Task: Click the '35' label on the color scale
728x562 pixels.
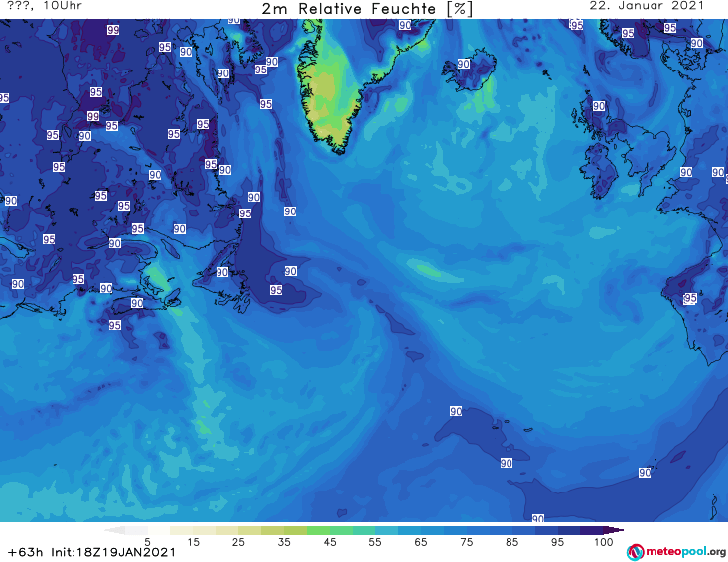Action: click(x=284, y=542)
